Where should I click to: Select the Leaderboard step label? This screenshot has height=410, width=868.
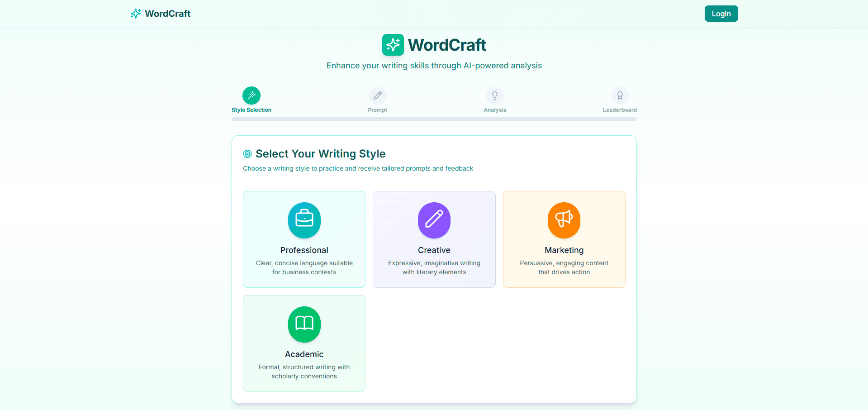tap(620, 110)
